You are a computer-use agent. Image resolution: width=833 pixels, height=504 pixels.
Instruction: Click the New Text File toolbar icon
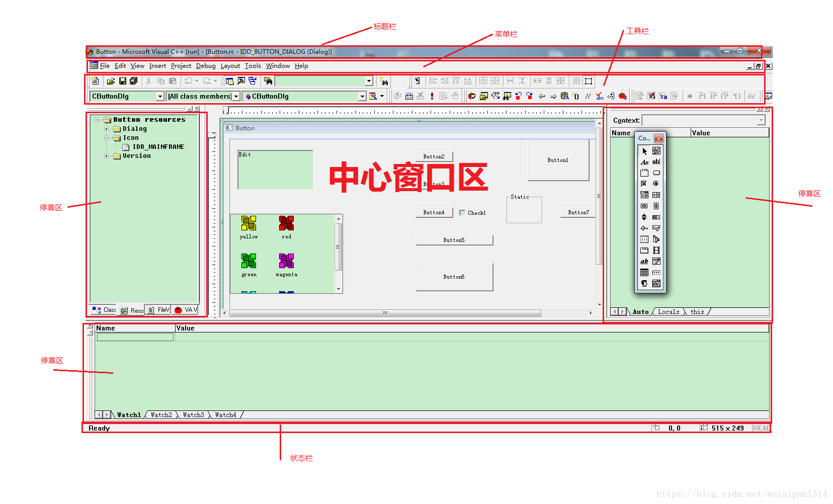click(x=95, y=80)
